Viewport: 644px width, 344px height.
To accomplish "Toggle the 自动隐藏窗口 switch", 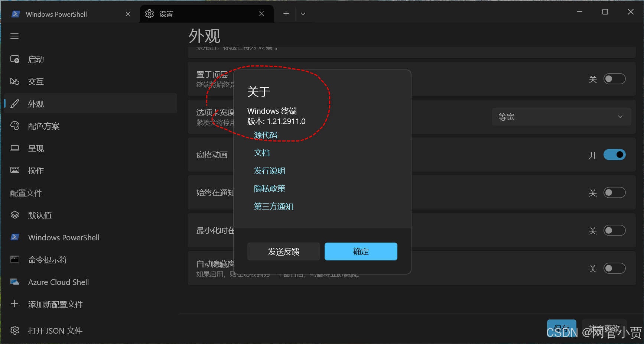I will point(615,268).
